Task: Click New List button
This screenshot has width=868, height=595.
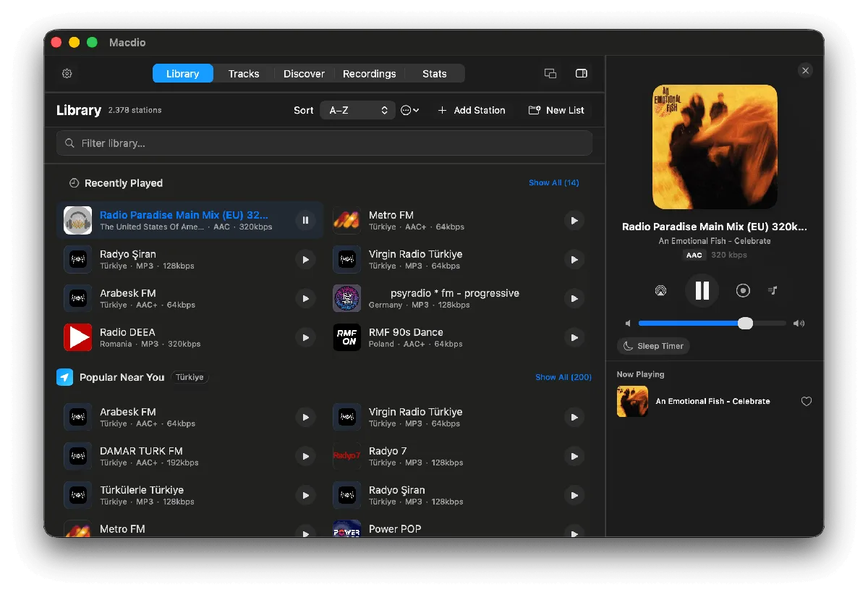Action: tap(556, 110)
